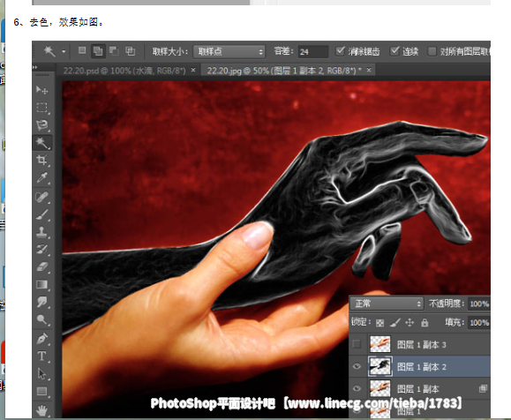Select the Eraser tool
Image resolution: width=511 pixels, height=420 pixels.
42,267
